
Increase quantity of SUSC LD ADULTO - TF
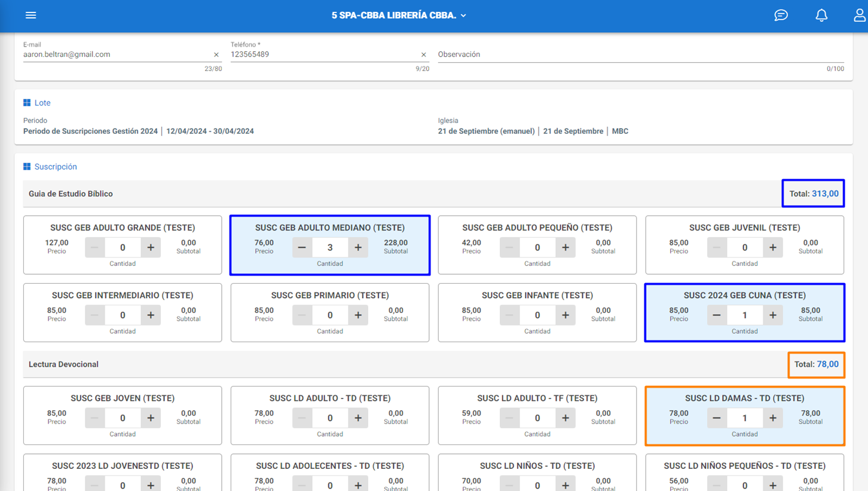pyautogui.click(x=566, y=418)
